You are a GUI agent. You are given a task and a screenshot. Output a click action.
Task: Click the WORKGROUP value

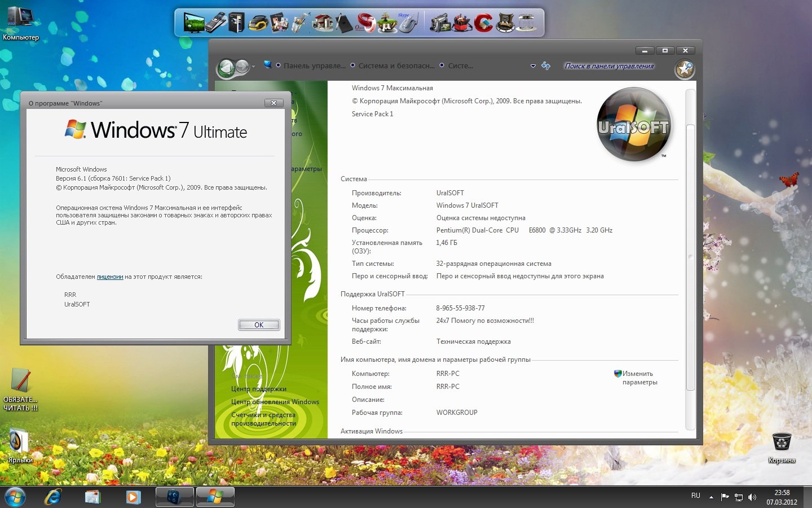click(457, 413)
